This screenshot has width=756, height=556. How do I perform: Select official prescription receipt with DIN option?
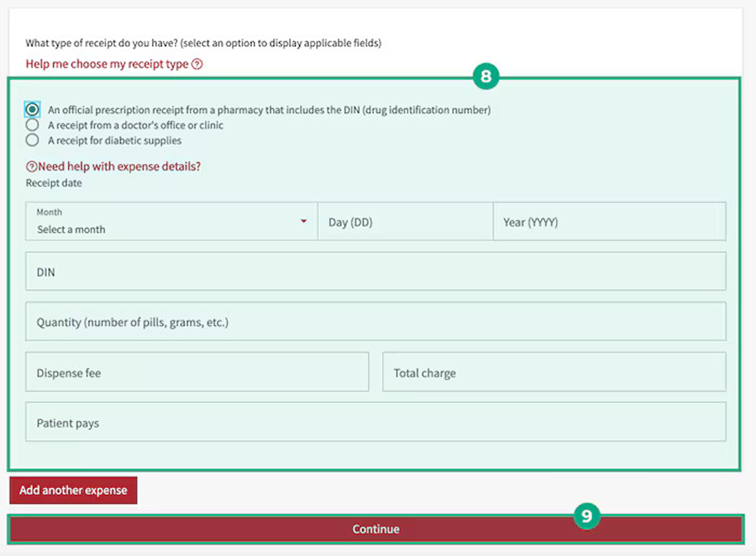(32, 110)
